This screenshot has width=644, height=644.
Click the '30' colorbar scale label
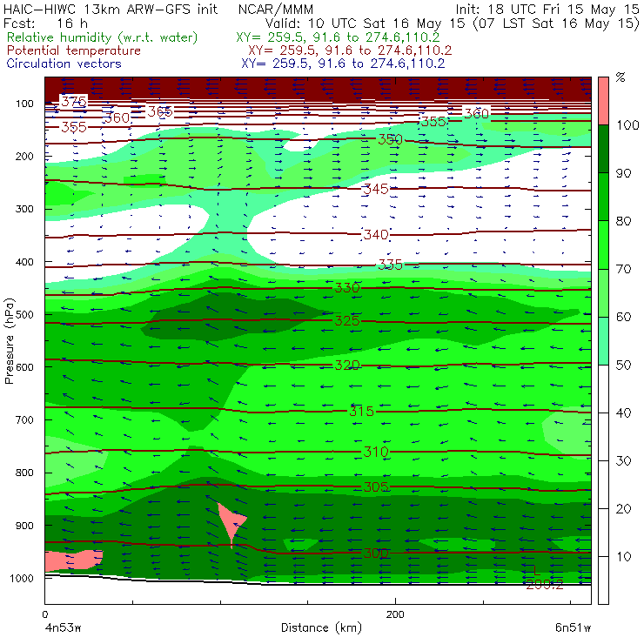623,460
